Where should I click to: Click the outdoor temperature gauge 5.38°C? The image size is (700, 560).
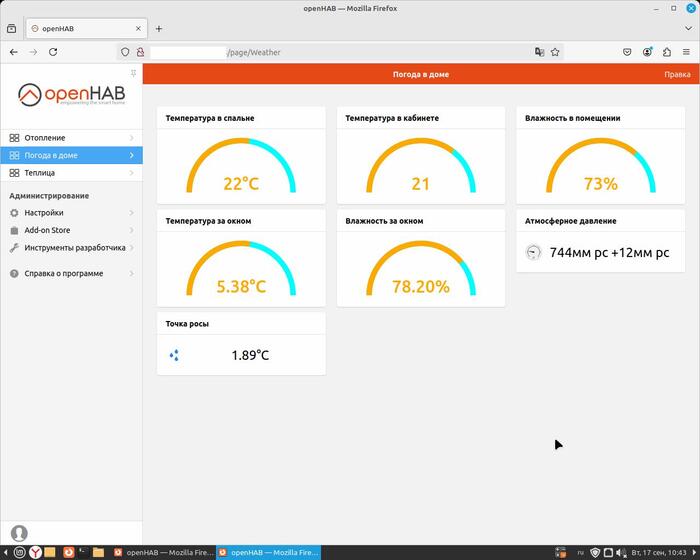(241, 269)
